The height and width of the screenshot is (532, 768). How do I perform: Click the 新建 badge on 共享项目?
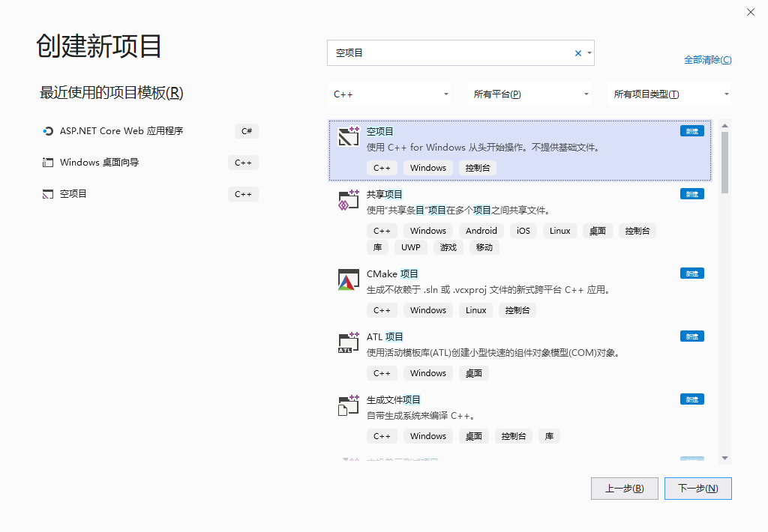tap(692, 194)
